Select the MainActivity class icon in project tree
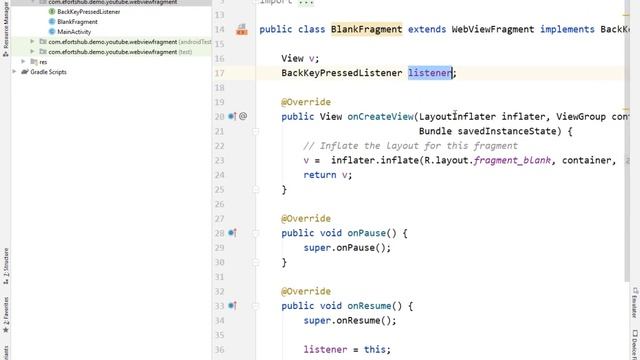 coord(52,31)
